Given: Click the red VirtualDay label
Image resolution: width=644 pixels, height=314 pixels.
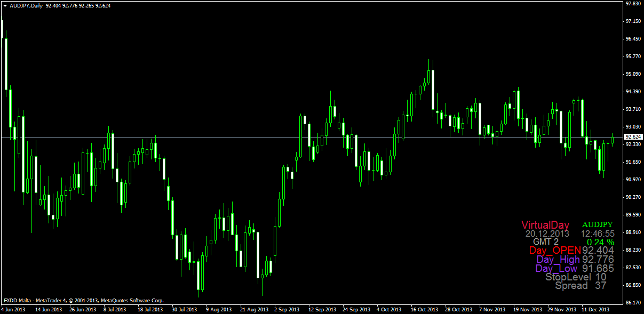Looking at the screenshot, I should (545, 225).
